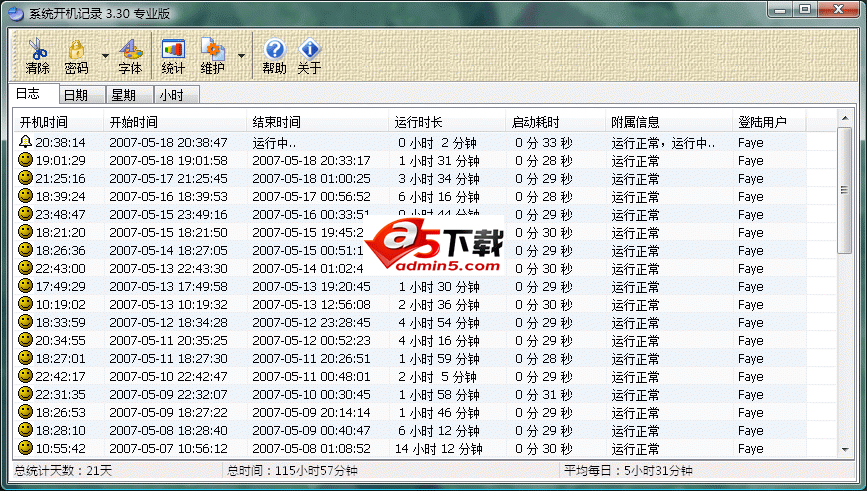Select startup cost 0 分 31 秒

(544, 395)
